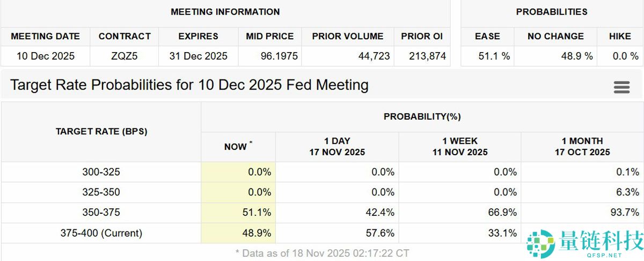Select the 350-375 target rate row
Image resolution: width=644 pixels, height=261 pixels.
(101, 213)
